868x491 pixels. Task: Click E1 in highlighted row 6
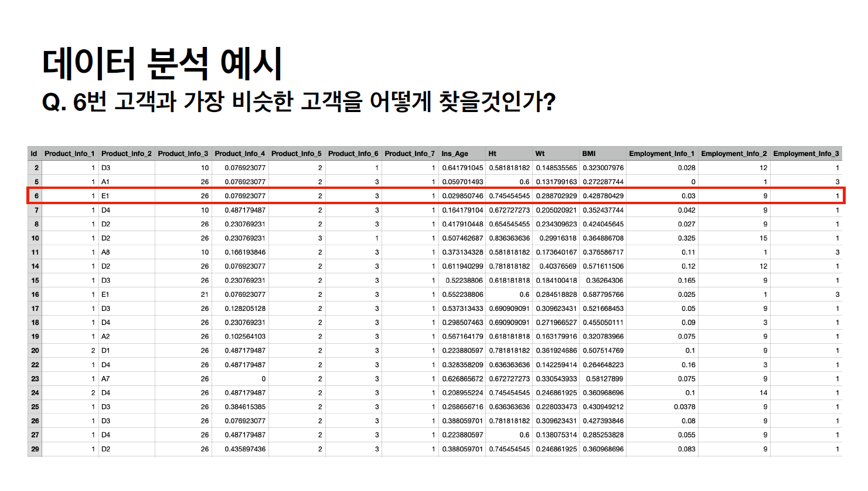tap(105, 196)
